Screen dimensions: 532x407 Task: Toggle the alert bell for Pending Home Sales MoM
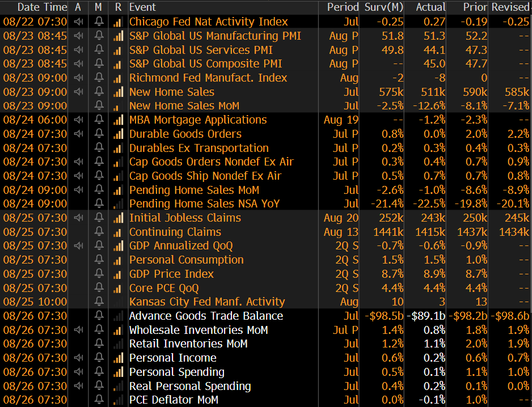[x=99, y=190]
